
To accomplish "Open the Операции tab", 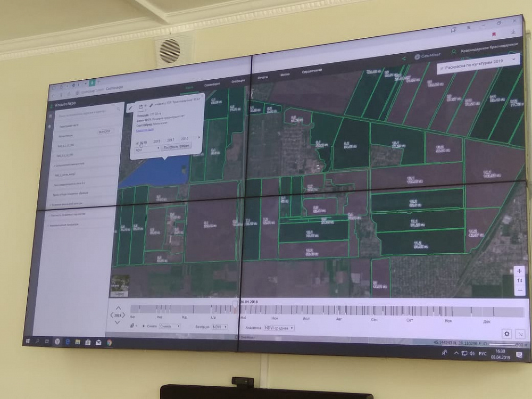I will (x=238, y=81).
